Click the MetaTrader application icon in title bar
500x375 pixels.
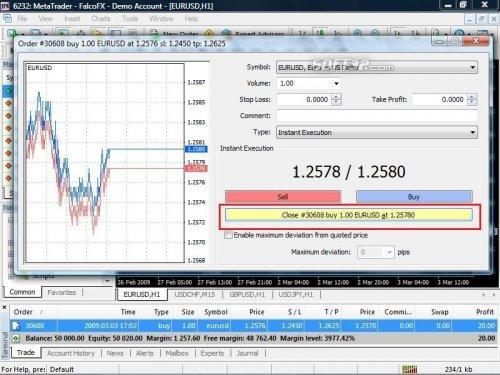point(5,6)
